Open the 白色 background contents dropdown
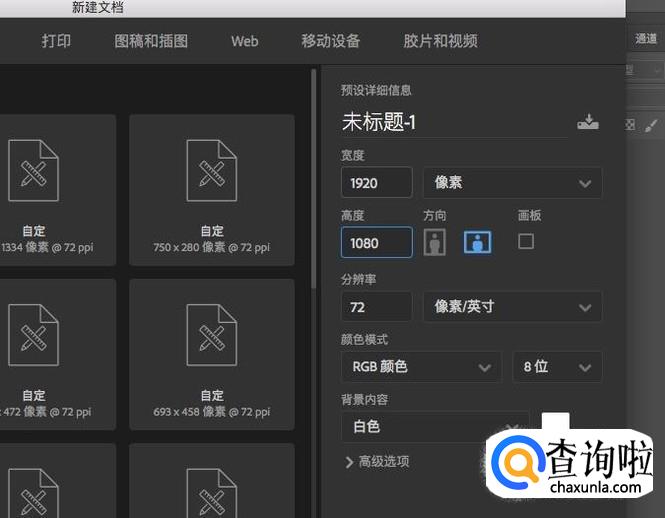The width and height of the screenshot is (665, 518). pos(435,426)
